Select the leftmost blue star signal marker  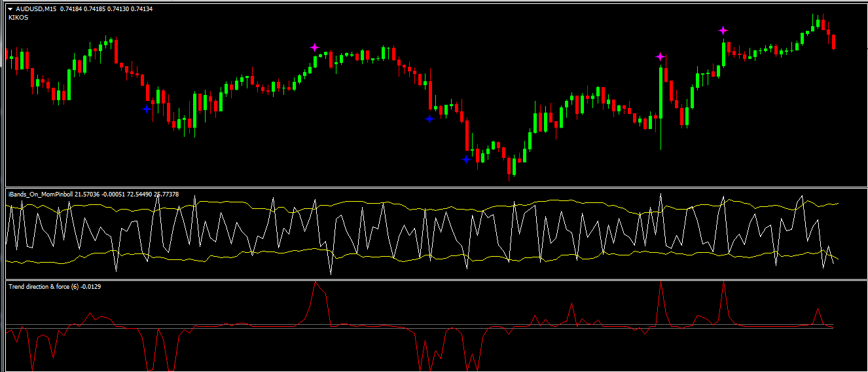click(x=147, y=109)
